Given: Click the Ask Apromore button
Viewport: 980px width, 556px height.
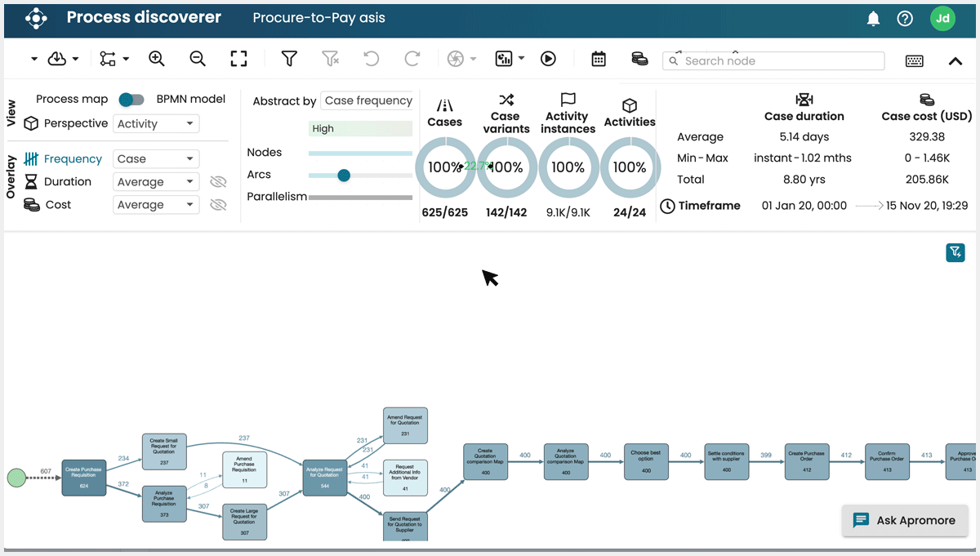Looking at the screenshot, I should coord(905,520).
